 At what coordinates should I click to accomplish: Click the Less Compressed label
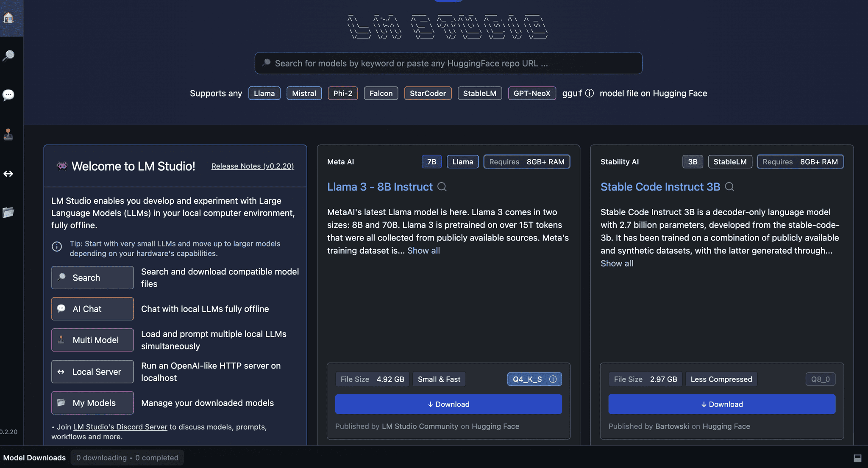tap(721, 379)
